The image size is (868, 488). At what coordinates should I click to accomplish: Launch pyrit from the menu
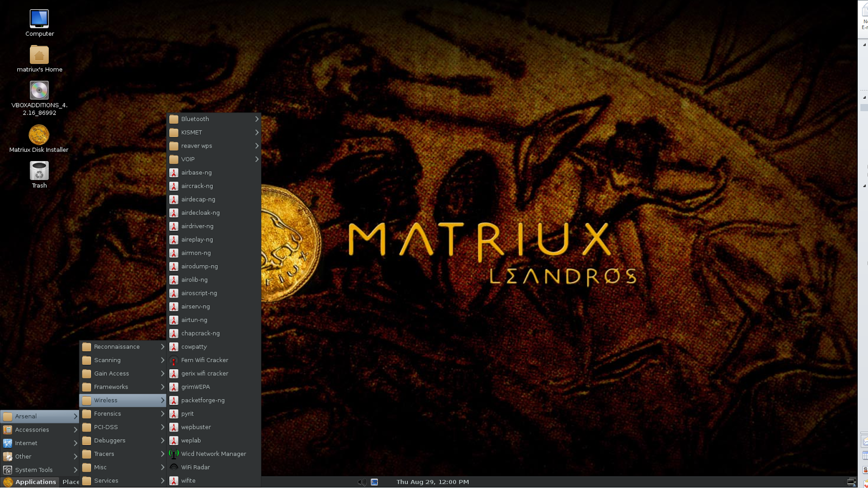coord(187,413)
